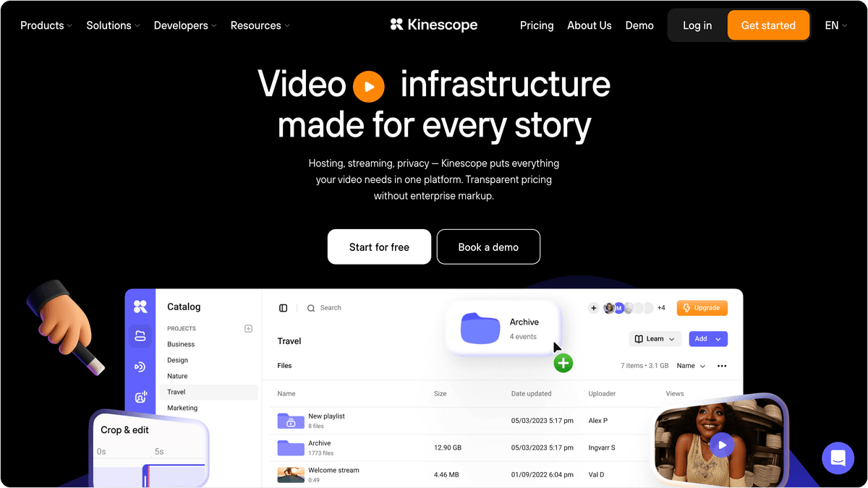Open the About Us page
The image size is (868, 488).
pyautogui.click(x=590, y=25)
